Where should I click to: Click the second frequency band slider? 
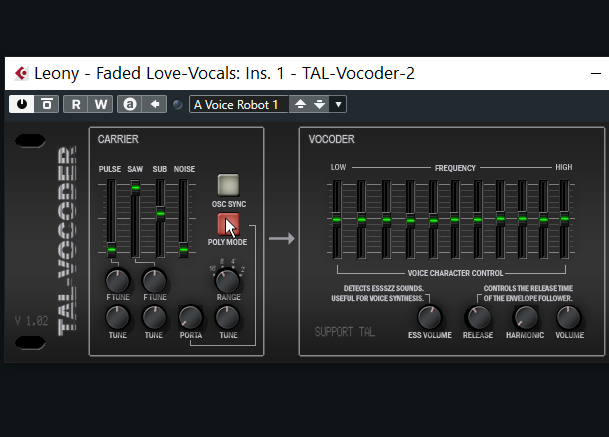point(361,220)
